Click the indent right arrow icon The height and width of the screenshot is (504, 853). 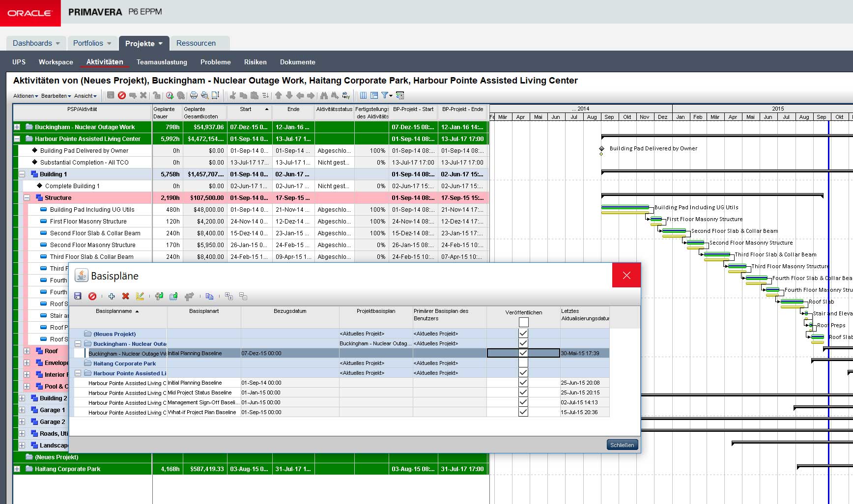(x=311, y=95)
